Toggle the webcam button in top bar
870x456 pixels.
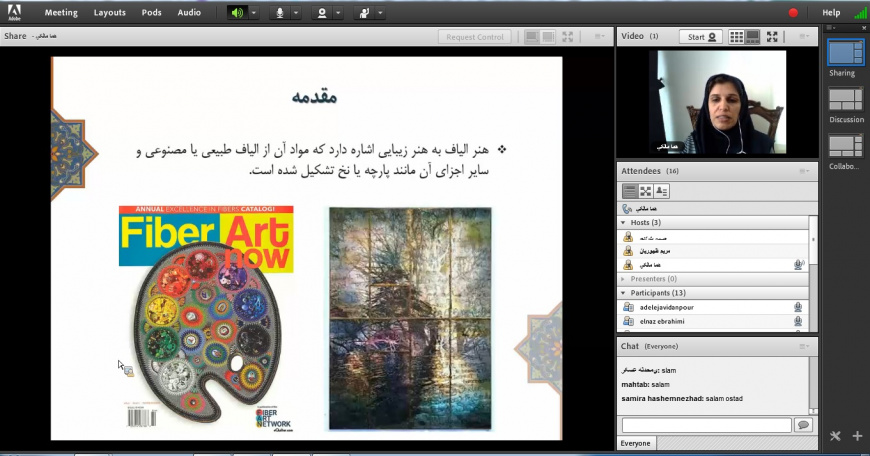322,13
